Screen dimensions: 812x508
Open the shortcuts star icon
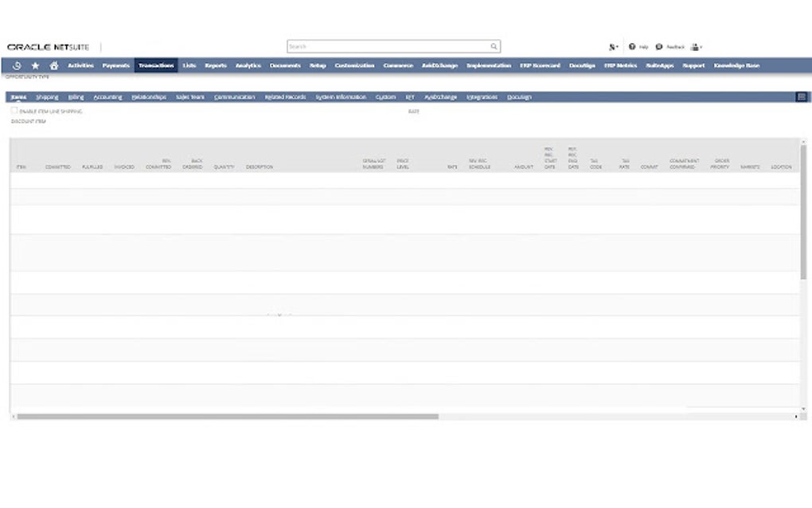tap(35, 66)
